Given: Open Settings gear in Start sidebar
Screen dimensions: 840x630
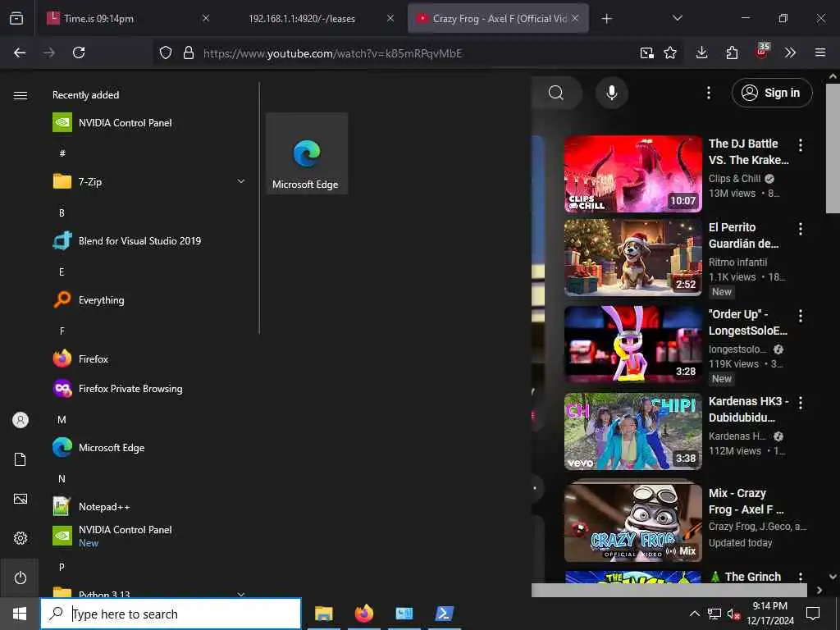Looking at the screenshot, I should [21, 538].
